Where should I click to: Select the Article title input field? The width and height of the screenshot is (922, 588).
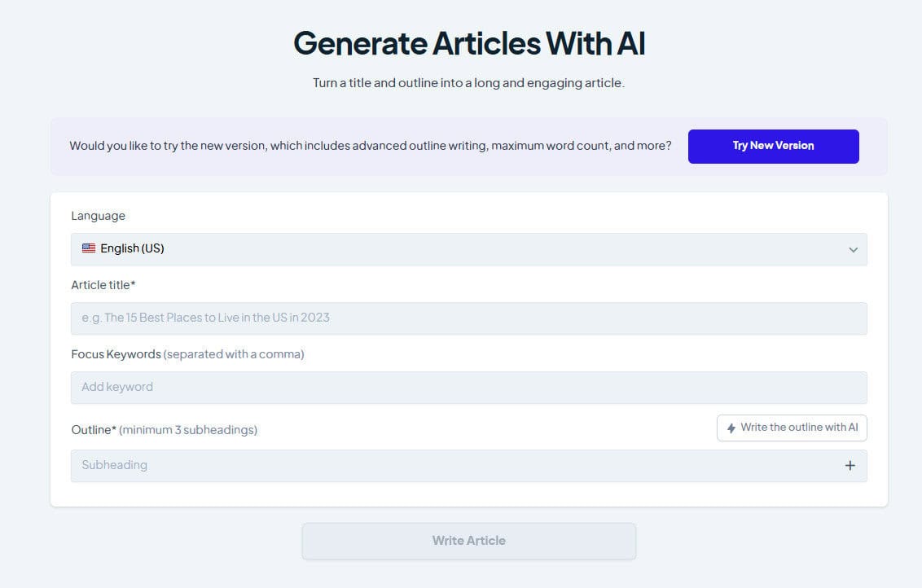(x=468, y=318)
